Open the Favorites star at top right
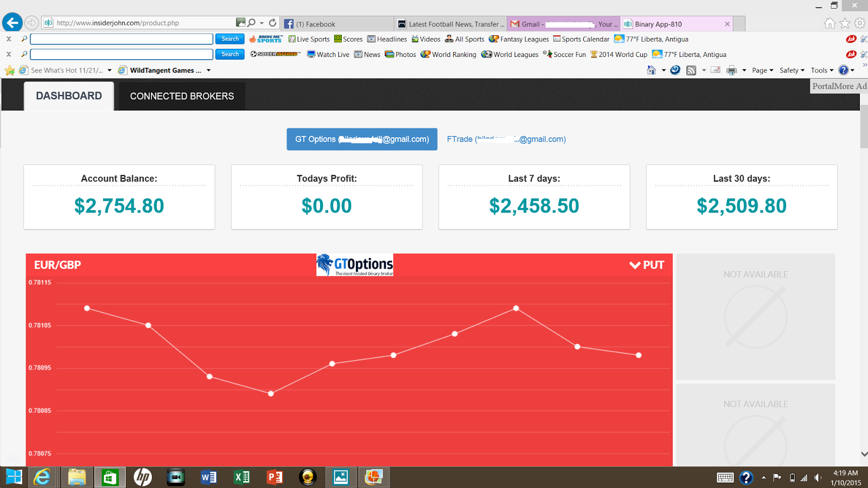This screenshot has height=488, width=868. coord(845,23)
